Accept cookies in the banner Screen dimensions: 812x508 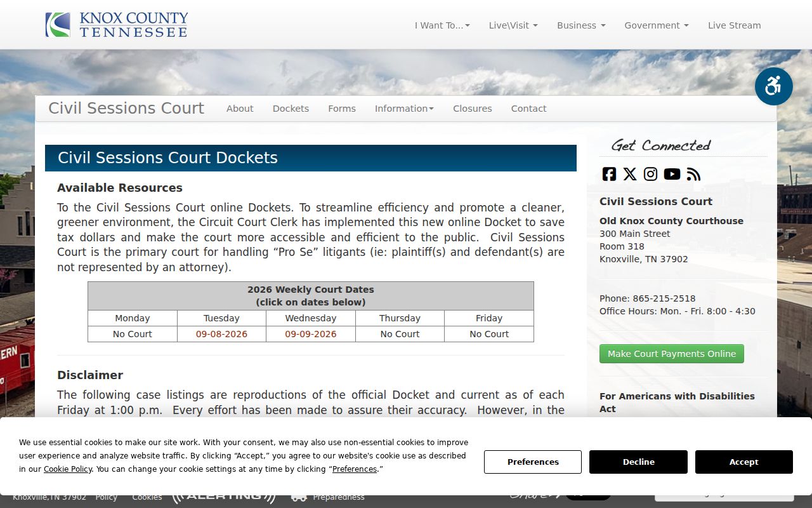pyautogui.click(x=744, y=462)
